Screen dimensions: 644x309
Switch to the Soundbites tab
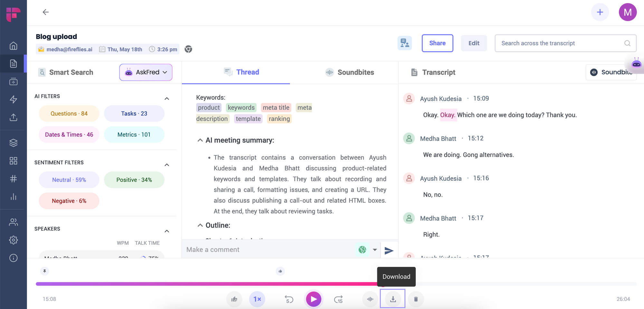coord(350,72)
